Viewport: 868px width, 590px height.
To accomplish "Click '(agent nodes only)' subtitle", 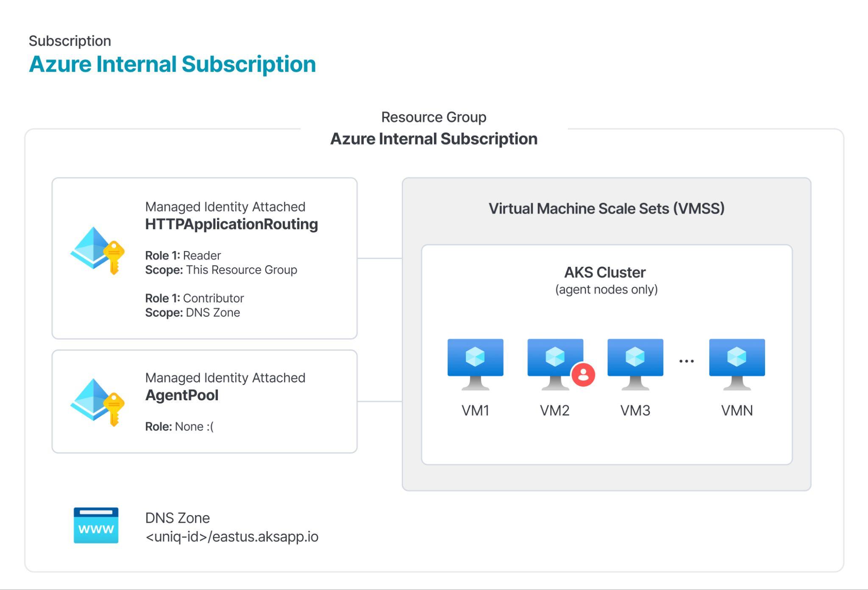I will click(606, 290).
